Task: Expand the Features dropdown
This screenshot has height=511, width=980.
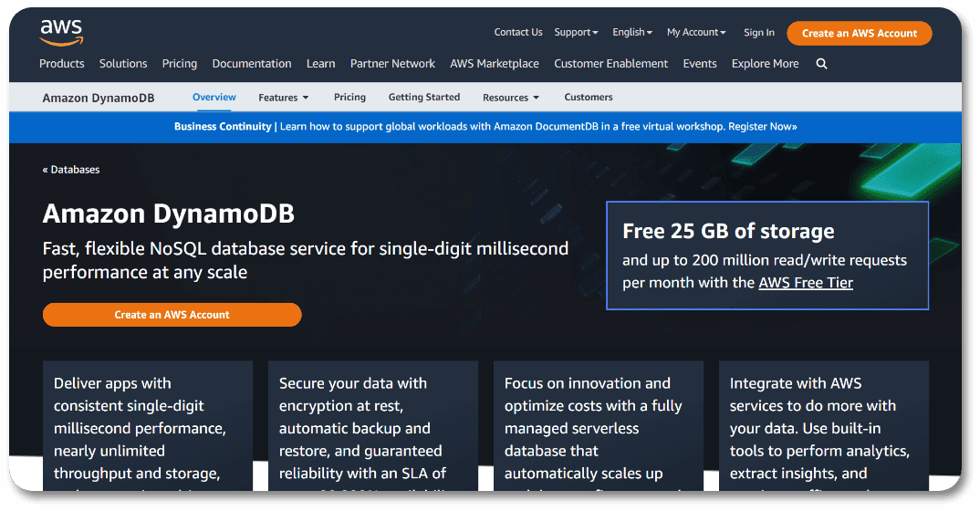Action: [284, 98]
